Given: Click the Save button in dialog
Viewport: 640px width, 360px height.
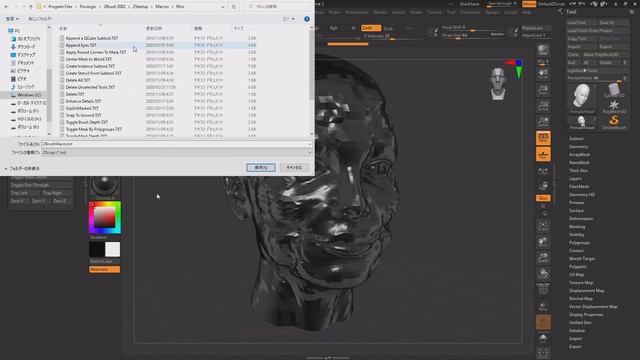Looking at the screenshot, I should [261, 167].
